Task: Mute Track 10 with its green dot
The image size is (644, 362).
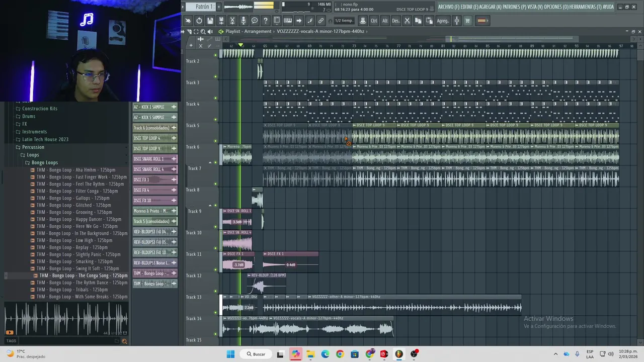Action: tap(216, 248)
